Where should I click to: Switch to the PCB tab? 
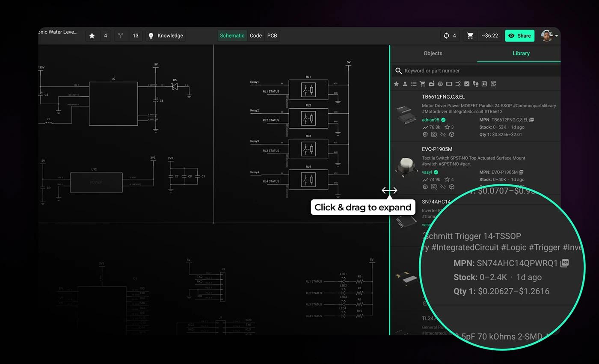pyautogui.click(x=272, y=36)
